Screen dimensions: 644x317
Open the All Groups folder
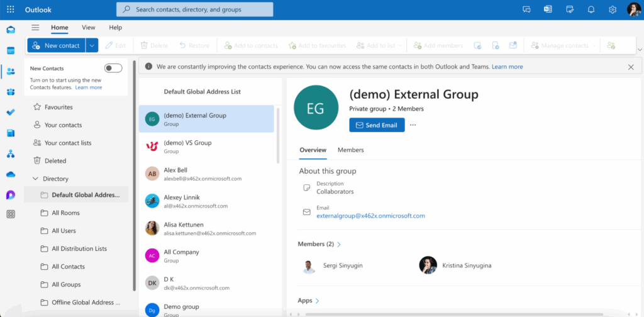coord(76,284)
